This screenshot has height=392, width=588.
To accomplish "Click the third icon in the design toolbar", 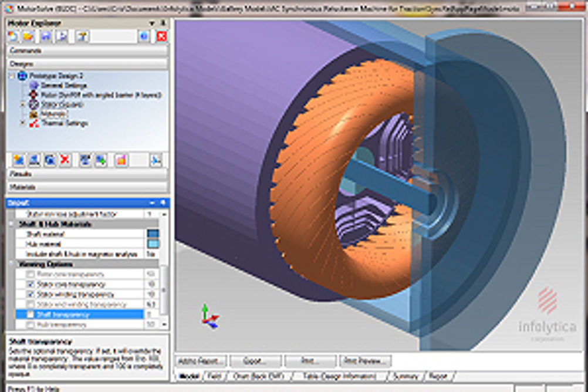I will [49, 160].
